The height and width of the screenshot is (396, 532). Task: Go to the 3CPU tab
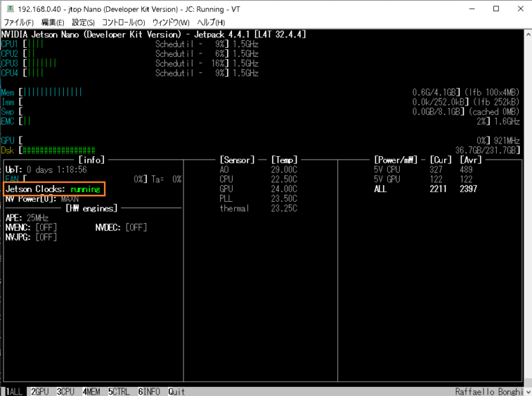[x=66, y=391]
